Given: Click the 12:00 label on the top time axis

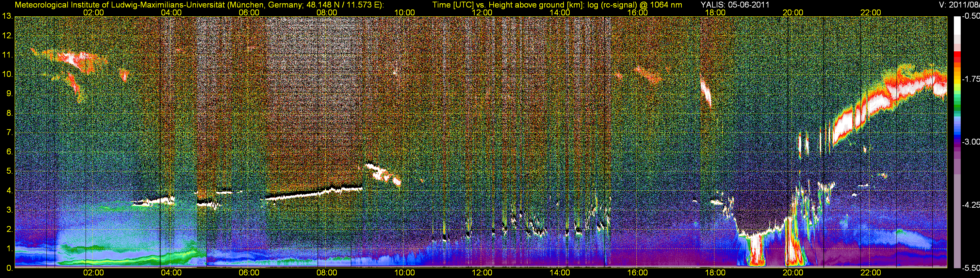Looking at the screenshot, I should [482, 12].
